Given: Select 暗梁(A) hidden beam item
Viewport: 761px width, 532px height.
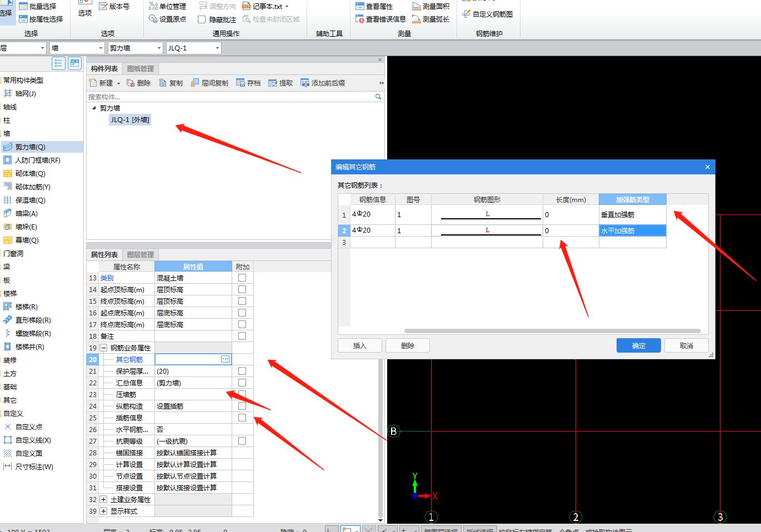Looking at the screenshot, I should pyautogui.click(x=21, y=213).
